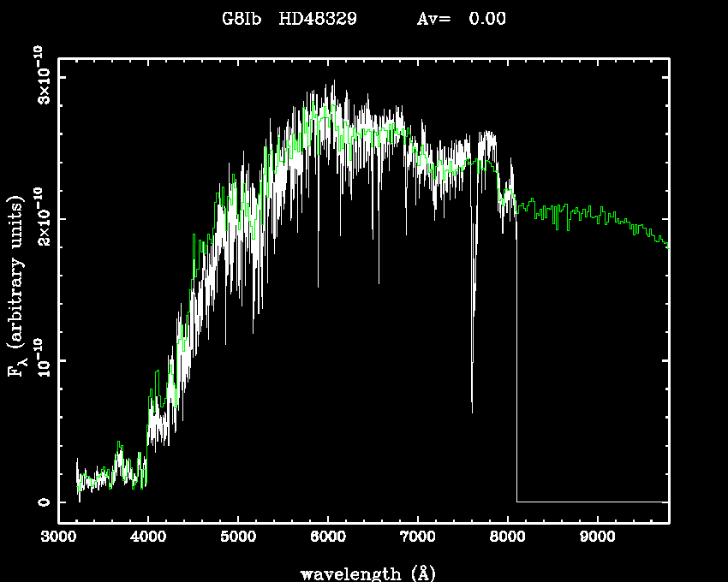Viewport: 728px width, 582px height.
Task: Click the HD48329 star name in title
Action: point(319,19)
